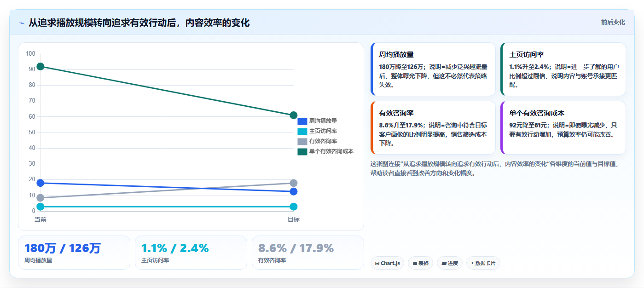Select the gray 有效咨询率 point at 目标
Image resolution: width=644 pixels, height=288 pixels.
294,183
